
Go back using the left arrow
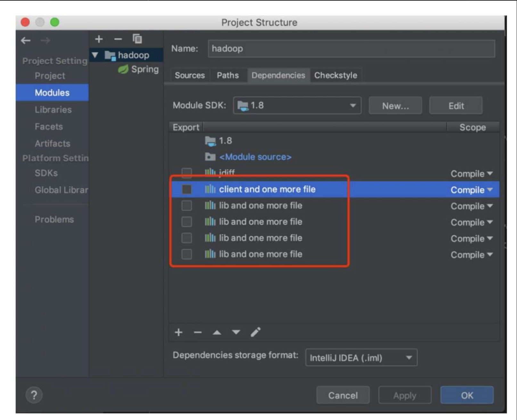point(26,41)
